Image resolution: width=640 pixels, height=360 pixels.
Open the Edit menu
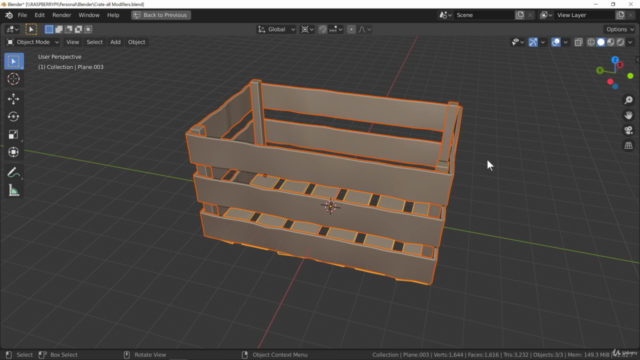(x=40, y=15)
